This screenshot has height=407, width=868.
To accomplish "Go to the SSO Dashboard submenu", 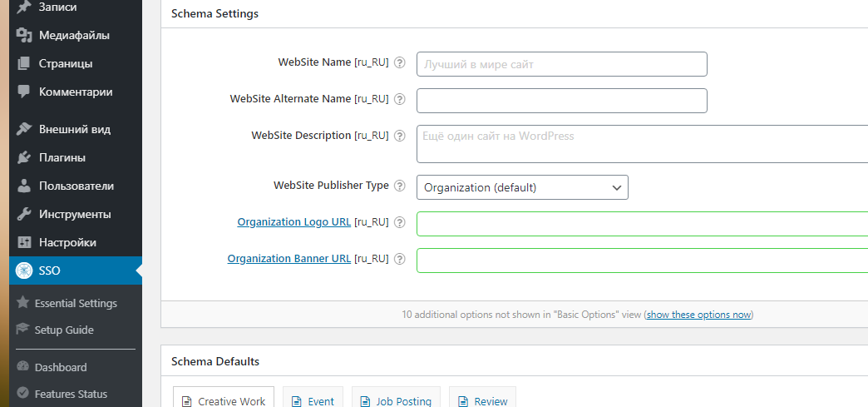I will (76, 367).
